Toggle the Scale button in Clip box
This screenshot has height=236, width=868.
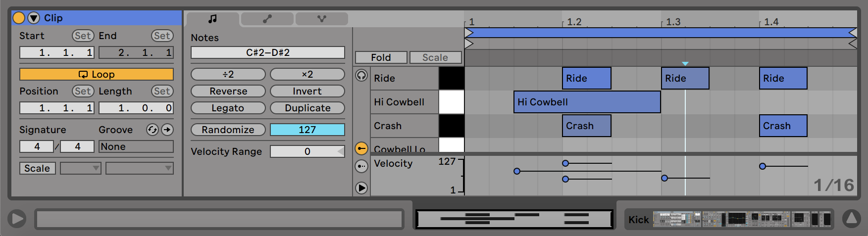pos(38,168)
